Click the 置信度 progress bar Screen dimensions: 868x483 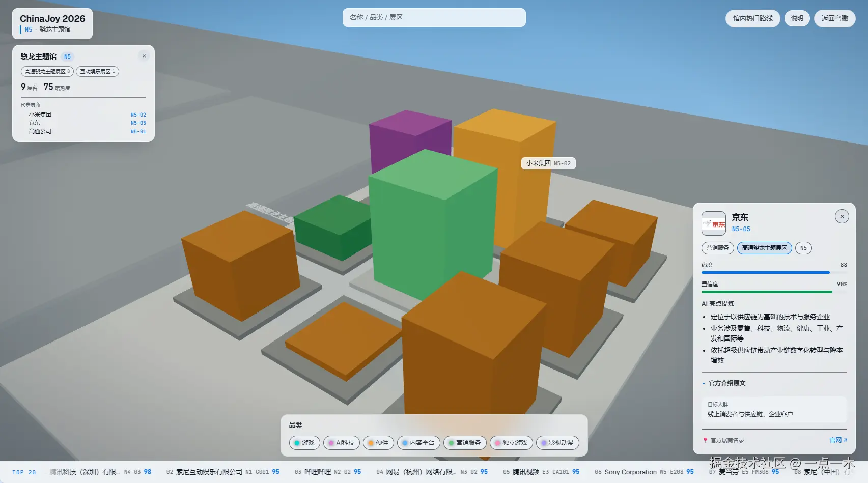[774, 292]
